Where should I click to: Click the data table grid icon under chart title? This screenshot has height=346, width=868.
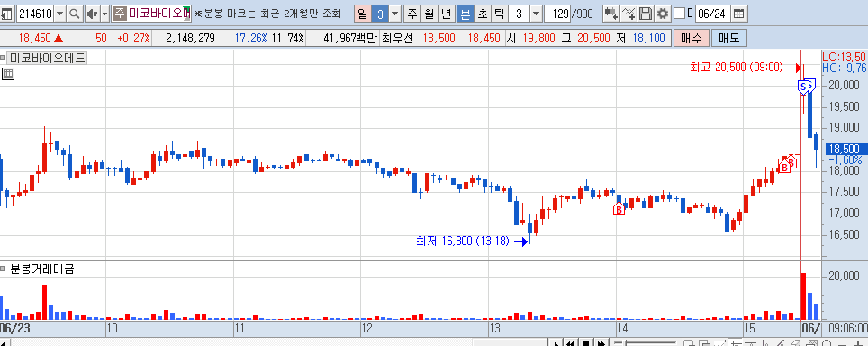(x=8, y=74)
